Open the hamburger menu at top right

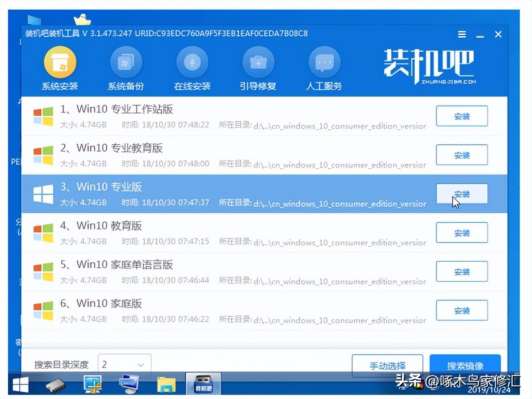461,35
